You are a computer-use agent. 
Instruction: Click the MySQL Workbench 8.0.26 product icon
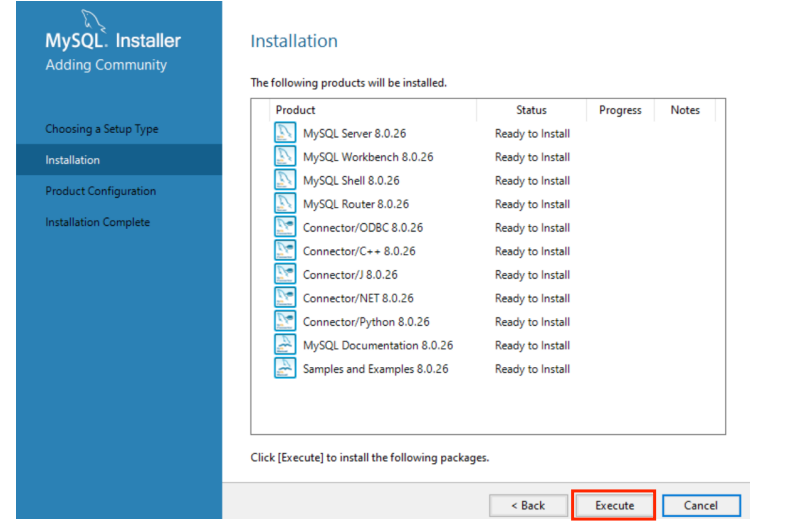click(285, 156)
